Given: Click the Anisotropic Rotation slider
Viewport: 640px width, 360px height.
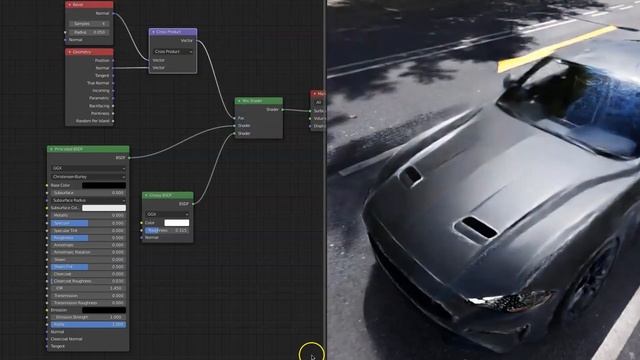Looking at the screenshot, I should (88, 252).
